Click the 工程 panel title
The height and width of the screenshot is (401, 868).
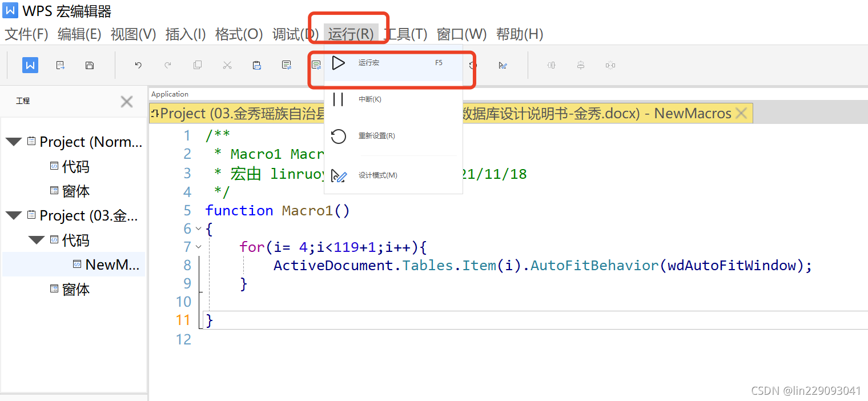(23, 101)
